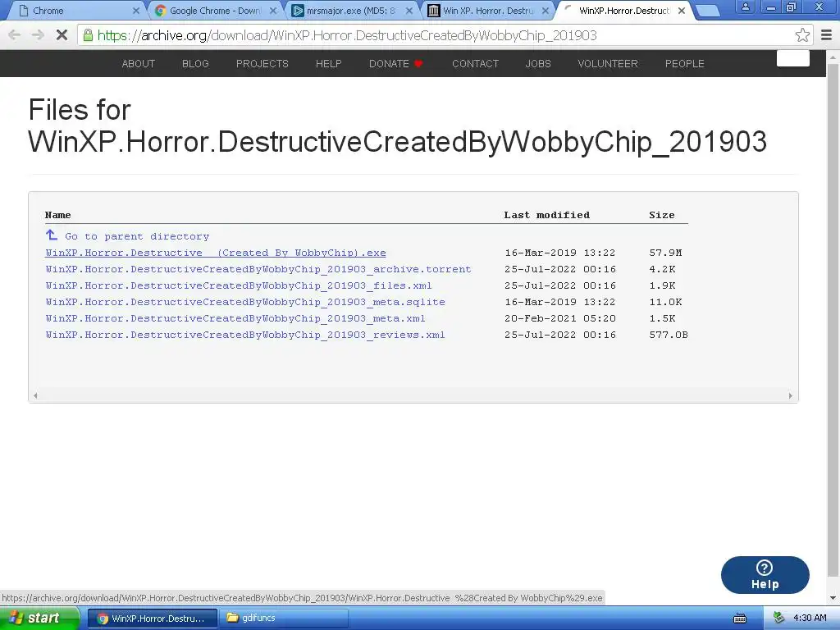Select WinXP.Horror.Destru... taskbar button

pos(152,619)
